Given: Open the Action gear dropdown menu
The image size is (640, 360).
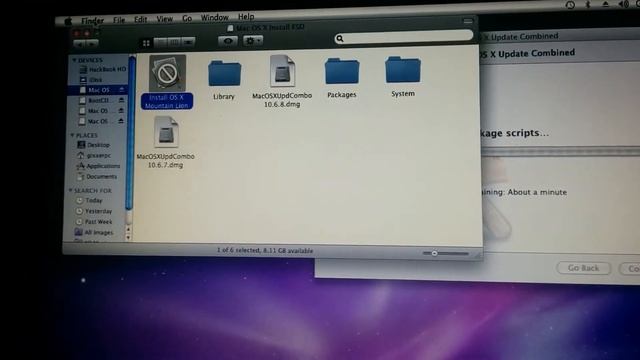Looking at the screenshot, I should tap(253, 40).
